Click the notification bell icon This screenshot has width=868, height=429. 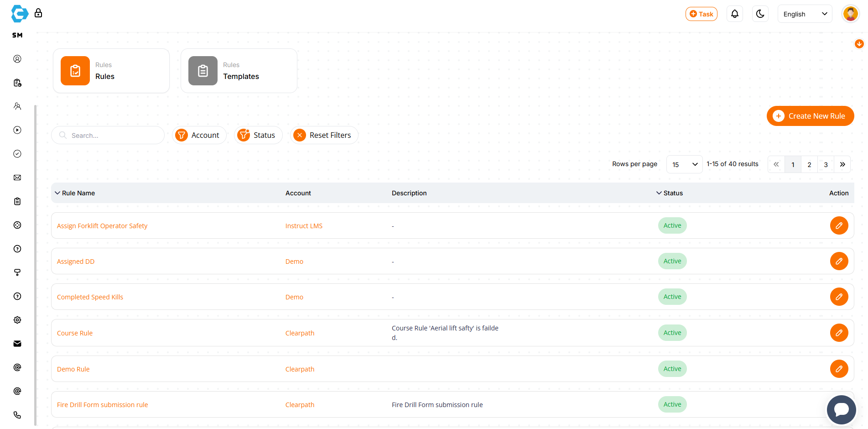click(x=734, y=14)
